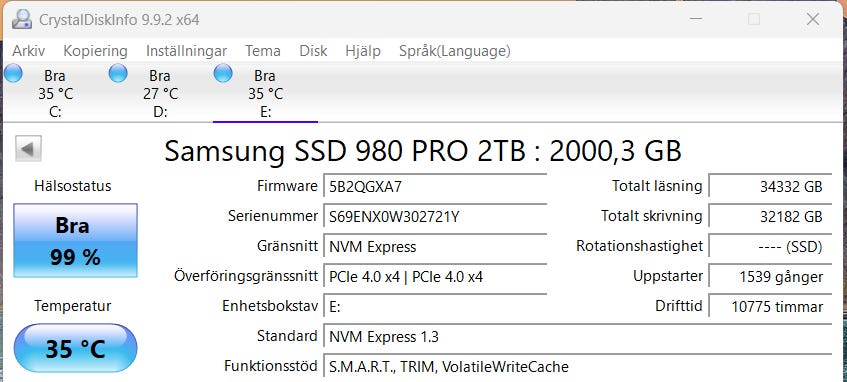
Task: Open the Språk(Language) menu
Action: [455, 51]
